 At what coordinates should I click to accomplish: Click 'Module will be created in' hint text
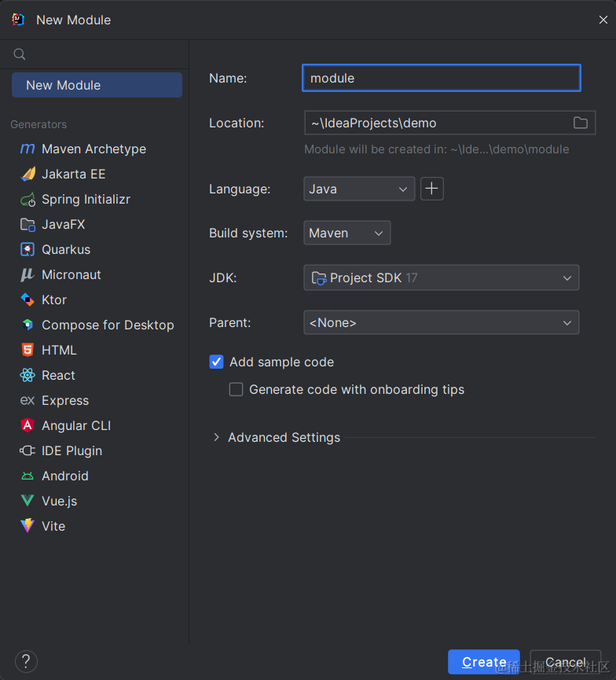coord(437,149)
